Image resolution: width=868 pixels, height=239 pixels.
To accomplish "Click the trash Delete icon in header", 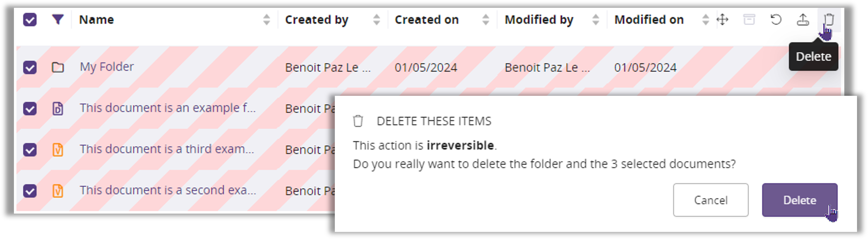I will pyautogui.click(x=829, y=20).
